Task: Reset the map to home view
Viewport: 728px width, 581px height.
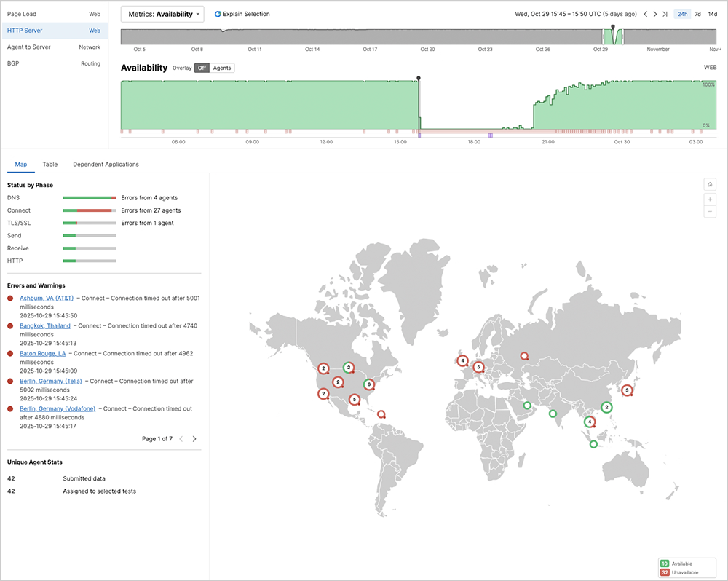Action: pyautogui.click(x=710, y=184)
